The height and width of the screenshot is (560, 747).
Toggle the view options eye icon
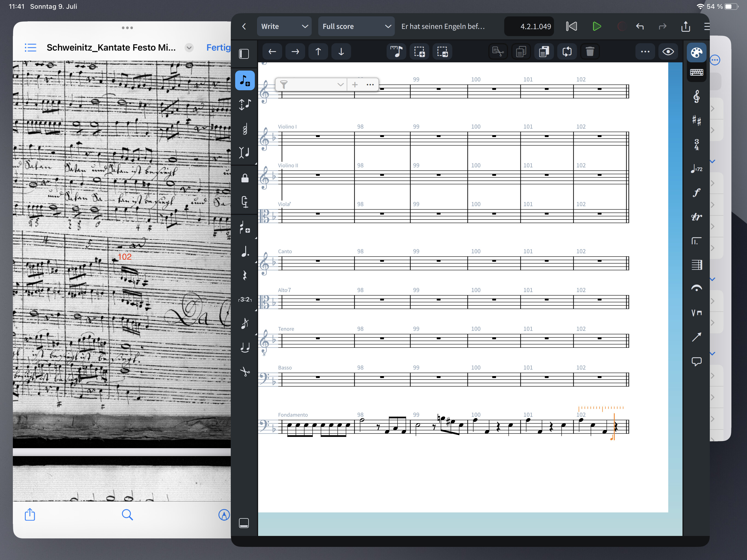click(x=668, y=51)
